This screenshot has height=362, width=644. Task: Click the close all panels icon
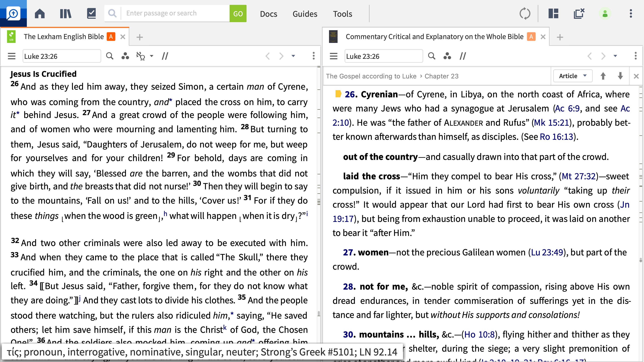pos(579,13)
